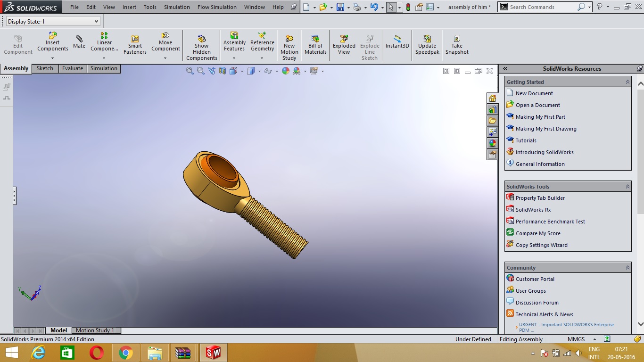Viewport: 644px width, 362px height.
Task: Pin the SolidWorks menu bar
Action: click(294, 7)
